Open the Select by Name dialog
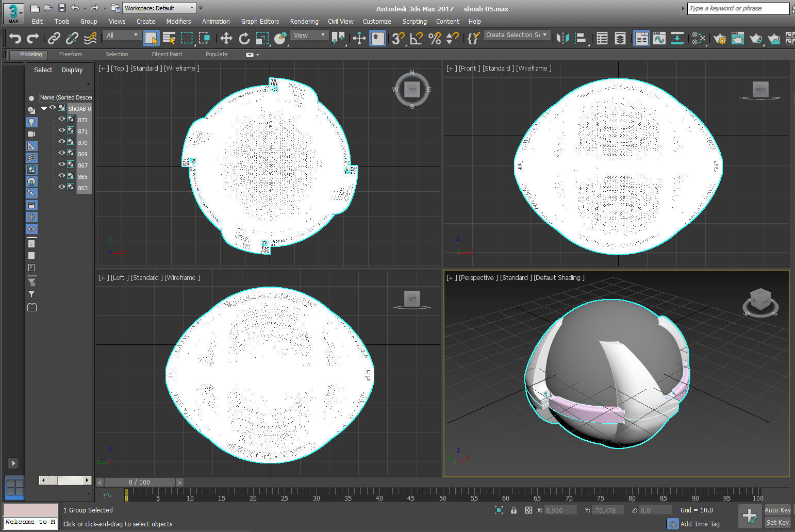This screenshot has height=532, width=795. click(169, 38)
